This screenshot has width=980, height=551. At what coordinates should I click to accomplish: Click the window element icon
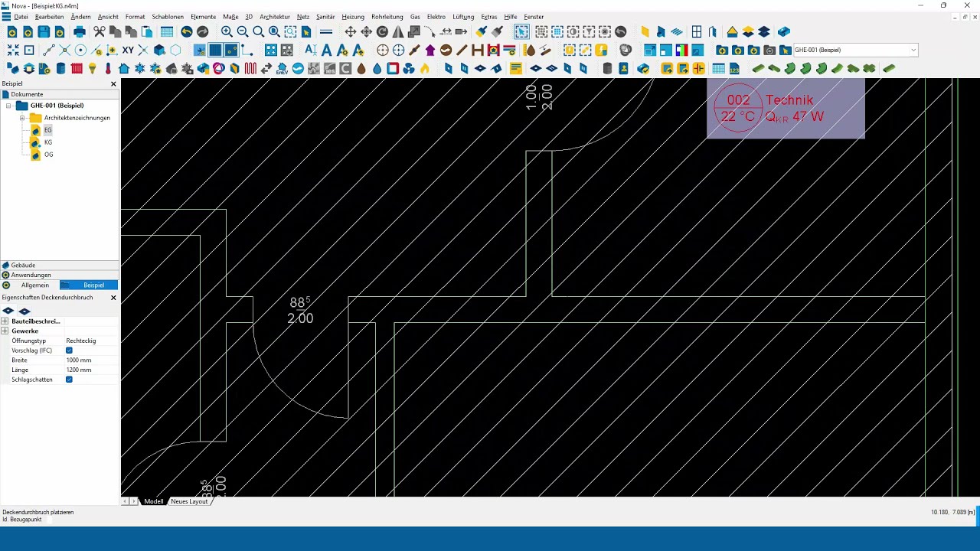click(697, 31)
